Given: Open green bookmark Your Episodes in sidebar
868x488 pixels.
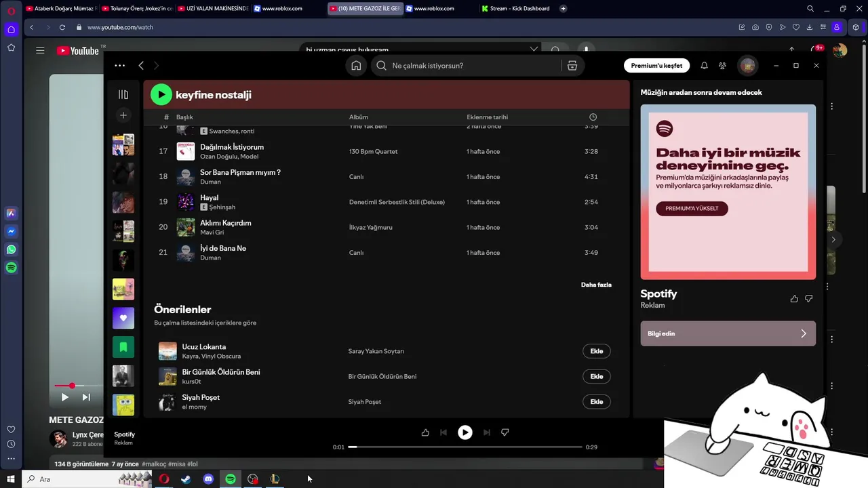Looking at the screenshot, I should pos(123,347).
